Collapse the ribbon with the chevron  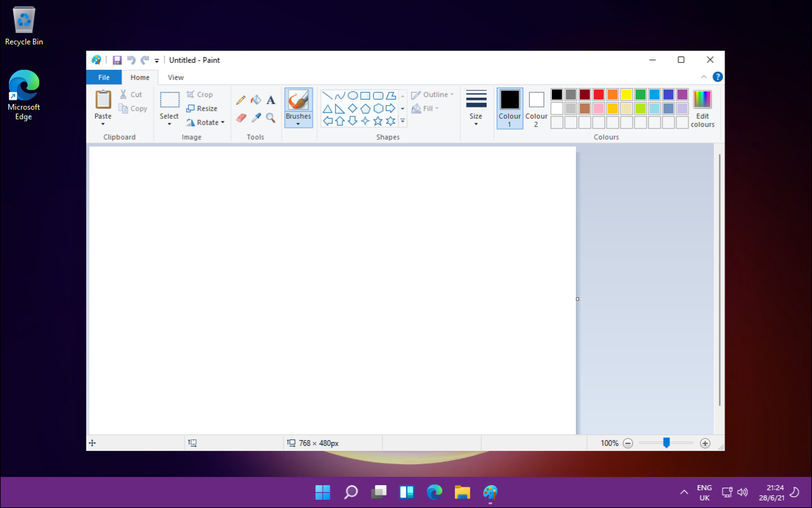[x=704, y=77]
